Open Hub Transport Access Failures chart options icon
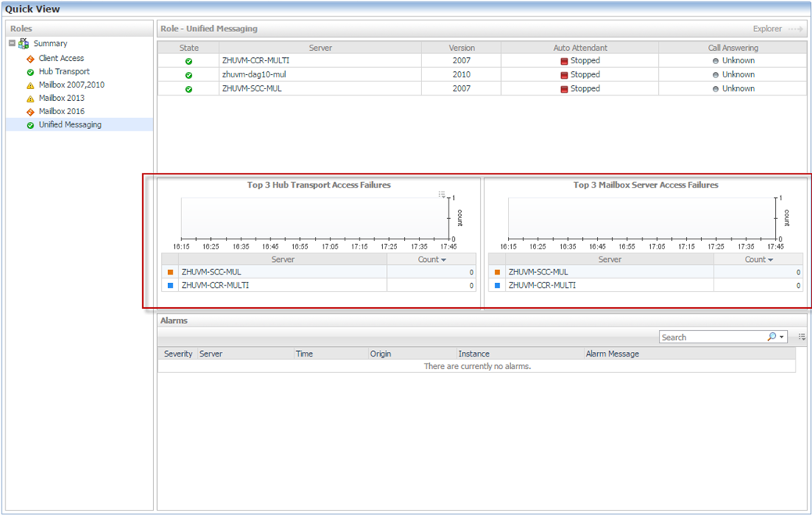 442,194
